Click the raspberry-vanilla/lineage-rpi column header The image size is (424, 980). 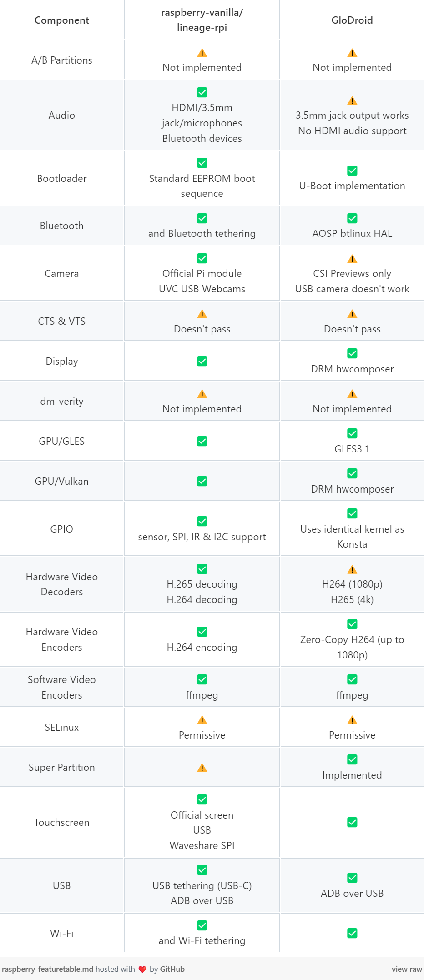202,20
